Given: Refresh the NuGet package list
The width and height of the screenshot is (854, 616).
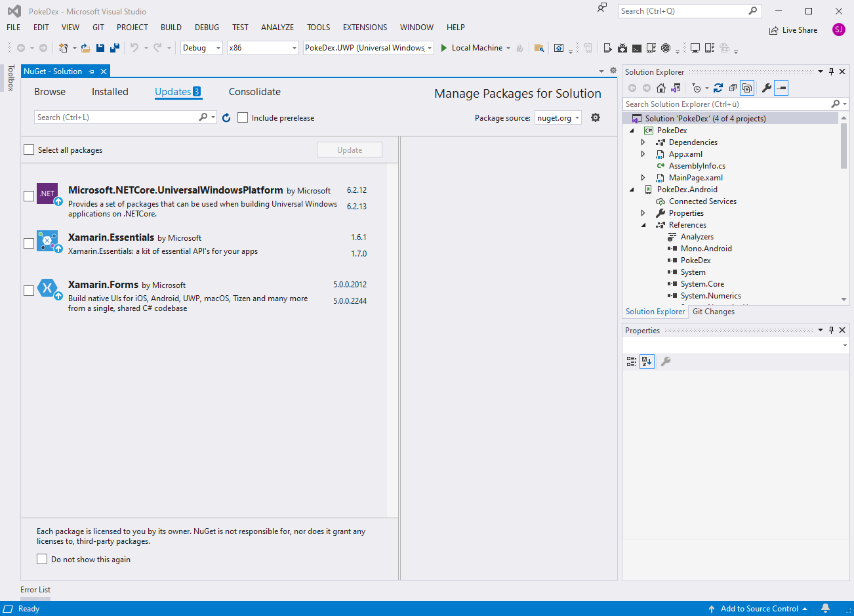Looking at the screenshot, I should [226, 117].
